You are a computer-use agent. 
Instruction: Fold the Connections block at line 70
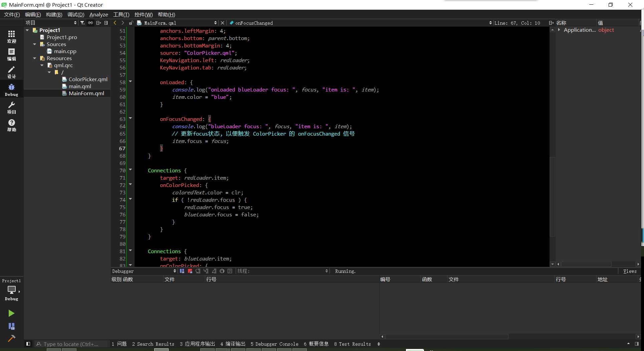[131, 170]
